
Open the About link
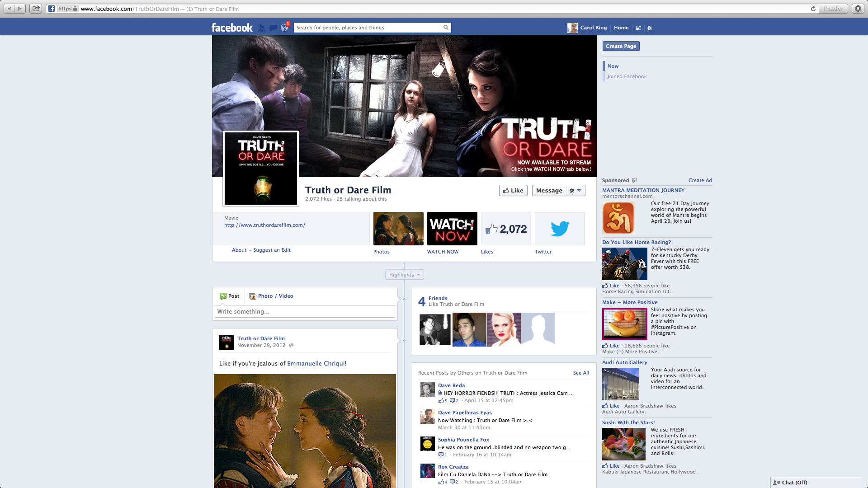pyautogui.click(x=239, y=250)
